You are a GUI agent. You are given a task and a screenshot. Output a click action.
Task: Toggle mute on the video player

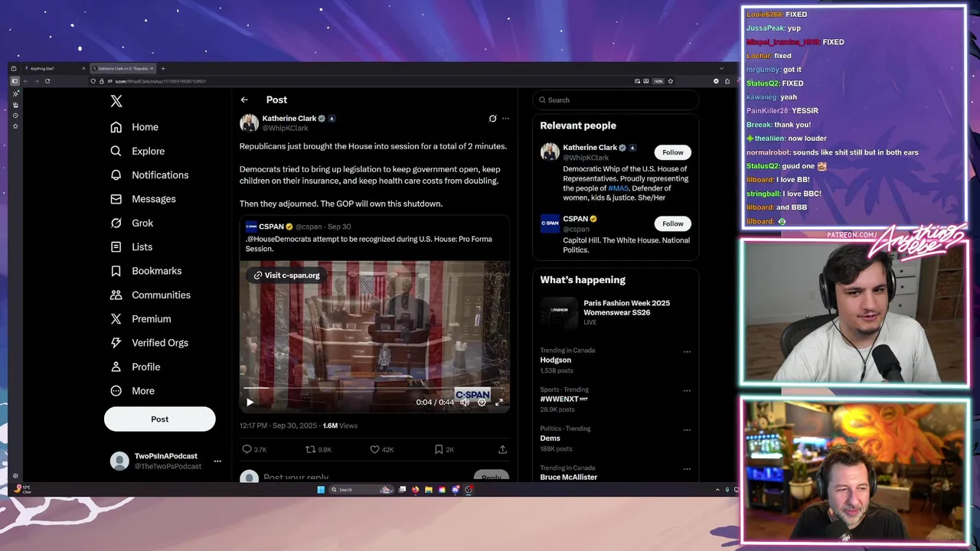tap(465, 402)
